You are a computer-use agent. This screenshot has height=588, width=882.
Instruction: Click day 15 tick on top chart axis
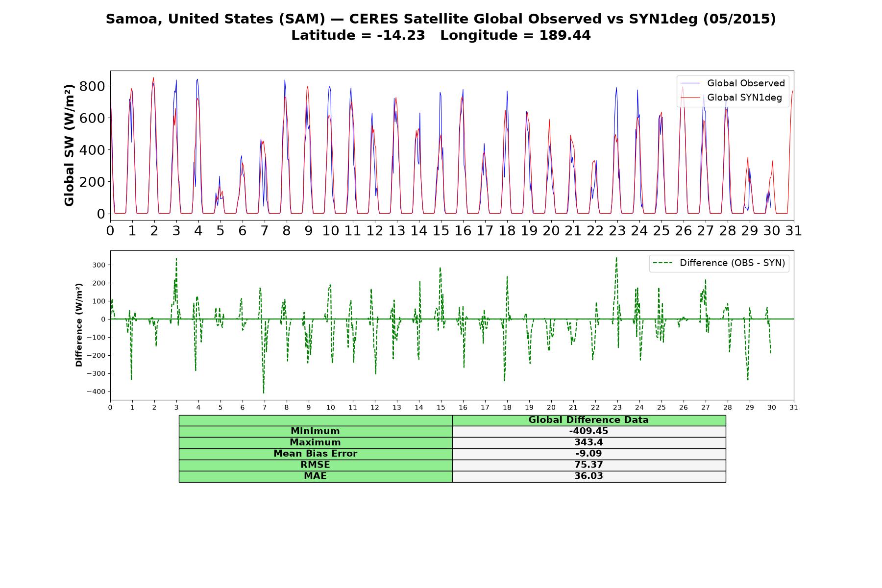tap(441, 230)
